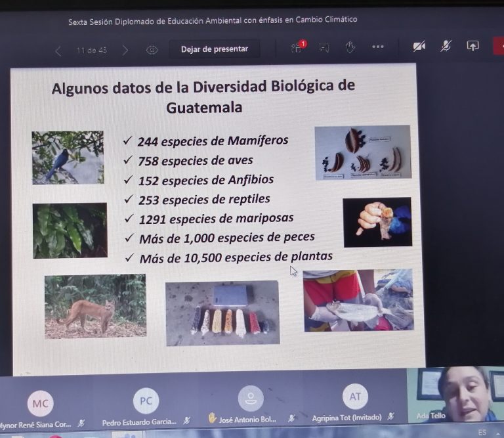Toggle the private view eye icon

click(x=152, y=50)
